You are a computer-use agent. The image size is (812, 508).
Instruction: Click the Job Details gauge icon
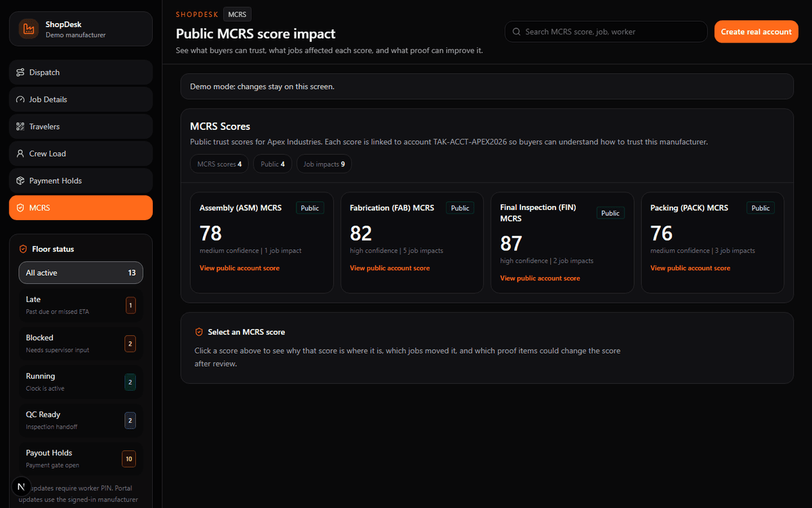click(20, 100)
